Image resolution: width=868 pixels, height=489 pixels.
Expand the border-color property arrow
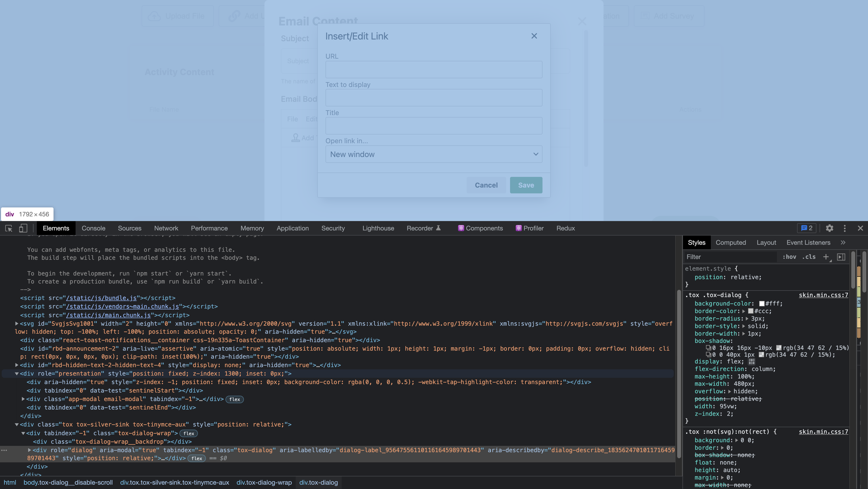(744, 311)
